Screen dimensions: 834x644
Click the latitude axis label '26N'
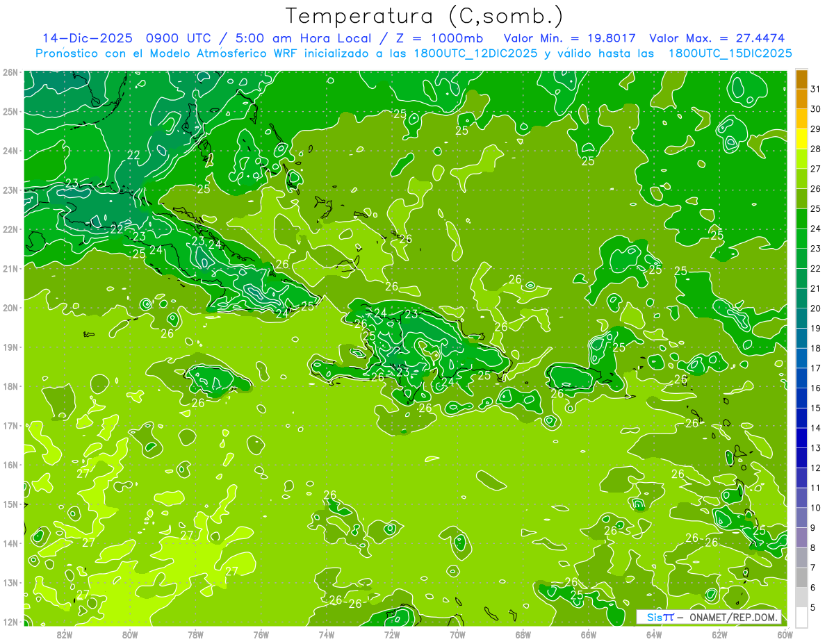pos(10,72)
